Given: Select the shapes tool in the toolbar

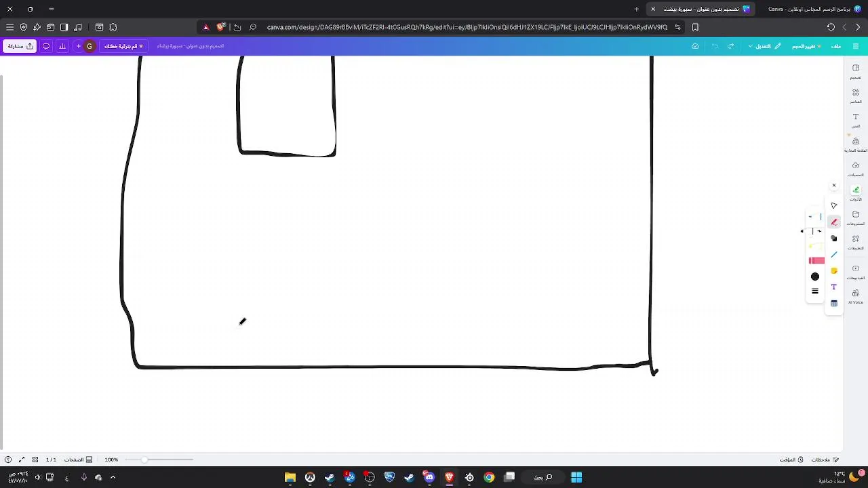Looking at the screenshot, I should (x=834, y=238).
